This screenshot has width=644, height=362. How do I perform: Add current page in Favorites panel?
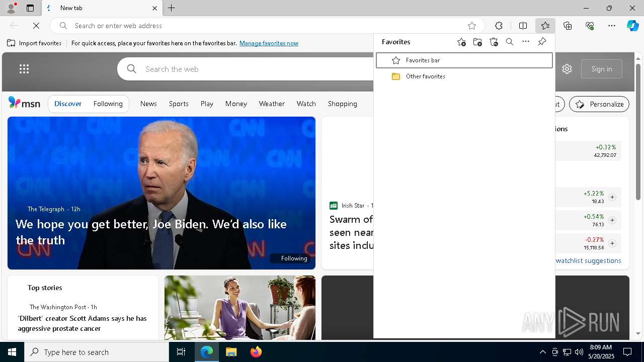pos(461,42)
